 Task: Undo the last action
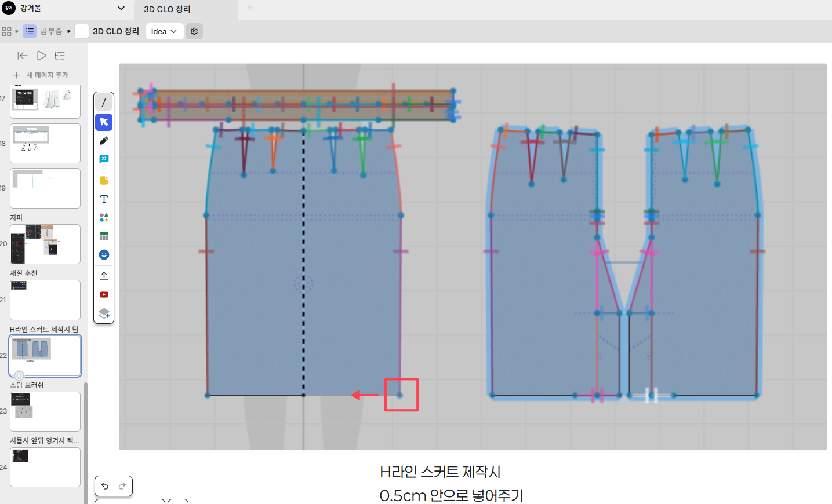point(105,486)
